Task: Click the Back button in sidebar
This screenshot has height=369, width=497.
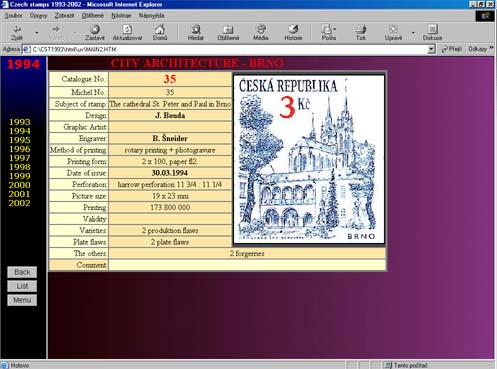Action: [x=22, y=272]
